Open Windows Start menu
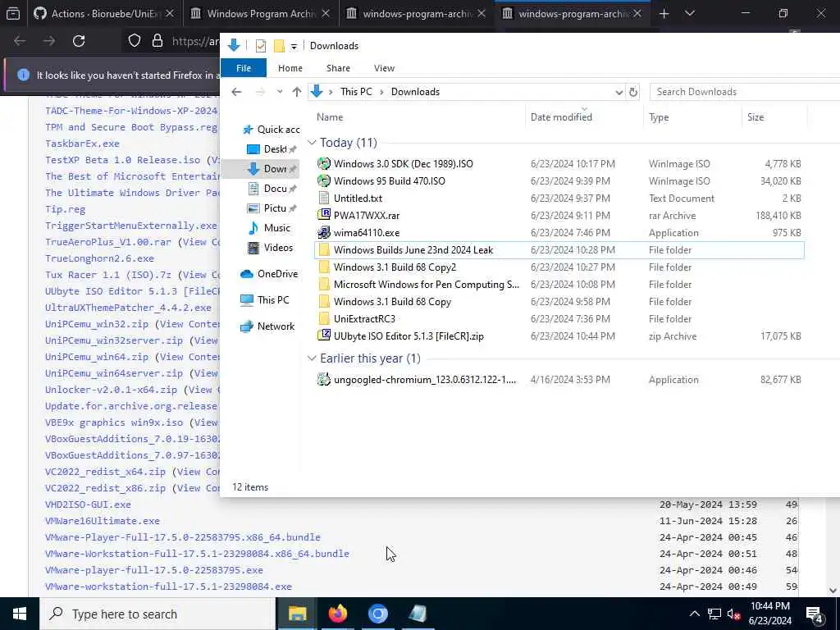Viewport: 840px width, 630px height. pos(20,614)
